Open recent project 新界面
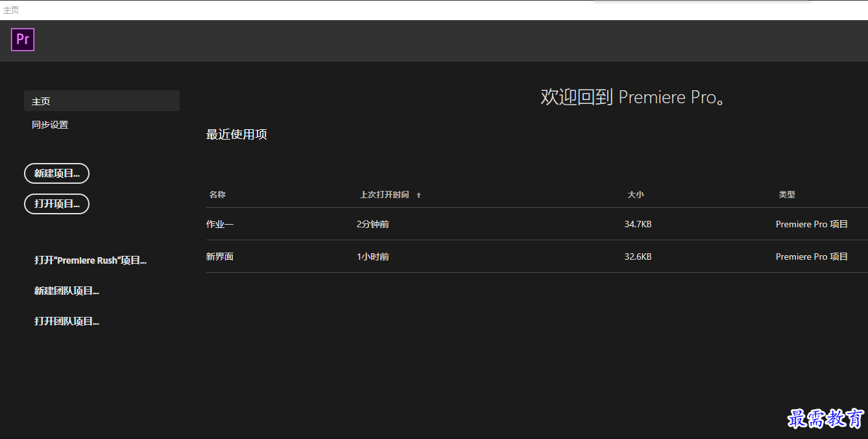 pos(220,257)
